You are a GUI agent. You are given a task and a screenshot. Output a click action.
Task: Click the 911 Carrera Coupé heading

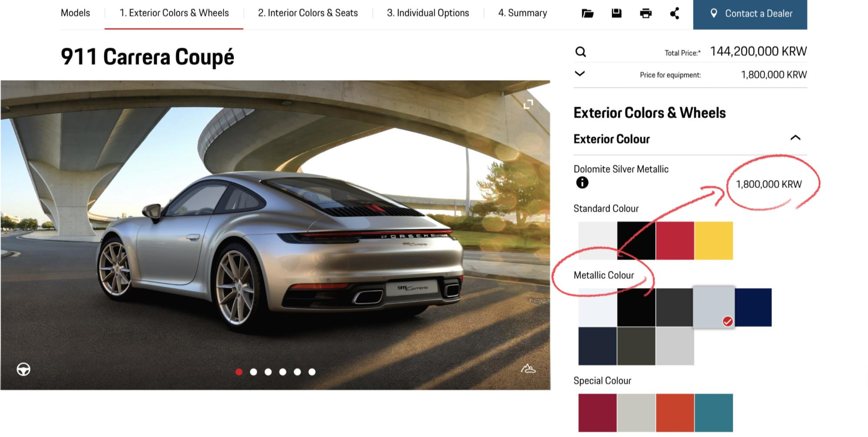(148, 57)
